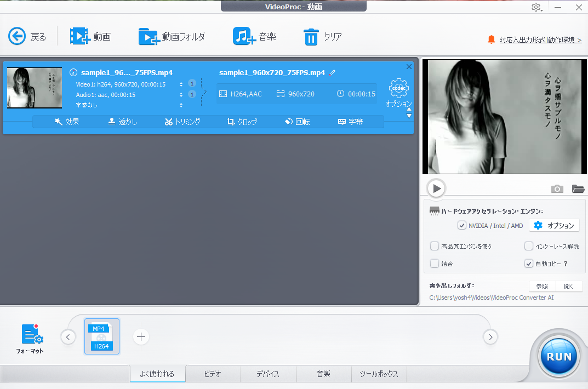Clear the list with クリア trash icon
The height and width of the screenshot is (389, 588).
click(x=323, y=36)
